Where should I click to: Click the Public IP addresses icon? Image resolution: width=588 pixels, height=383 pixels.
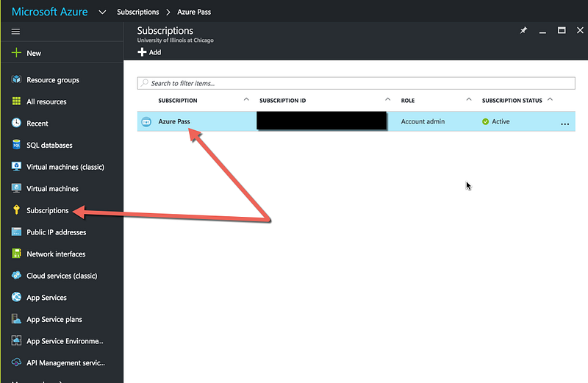coord(16,232)
